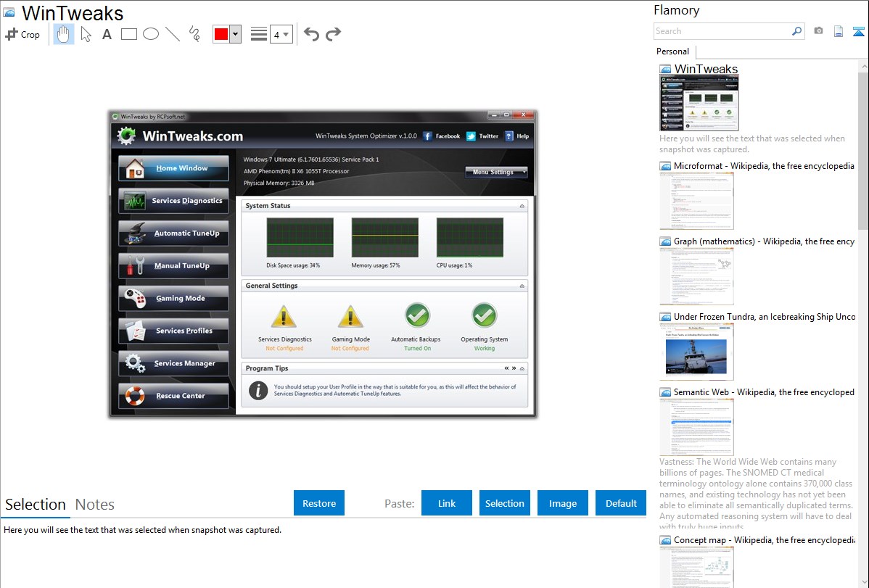Viewport: 869px width, 588px height.
Task: Click the upload cloud icon in Flamory header
Action: pos(858,31)
